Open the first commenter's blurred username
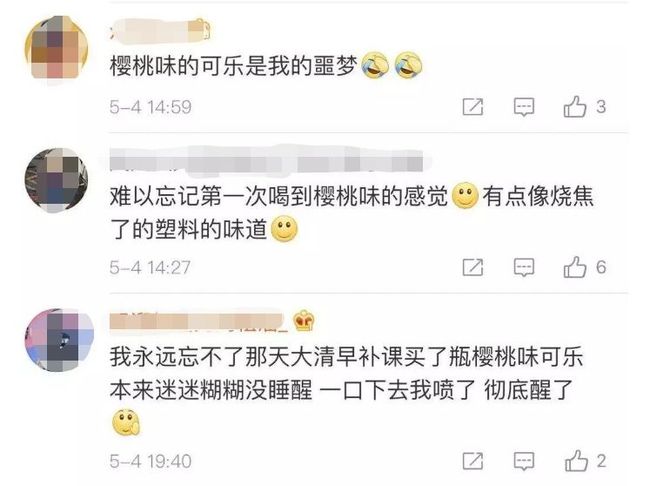Image resolution: width=650 pixels, height=486 pixels. [x=160, y=29]
